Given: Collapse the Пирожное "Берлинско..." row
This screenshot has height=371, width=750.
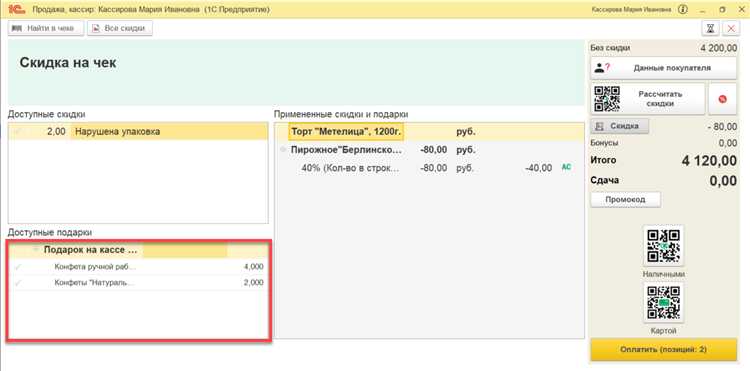Looking at the screenshot, I should (x=283, y=150).
